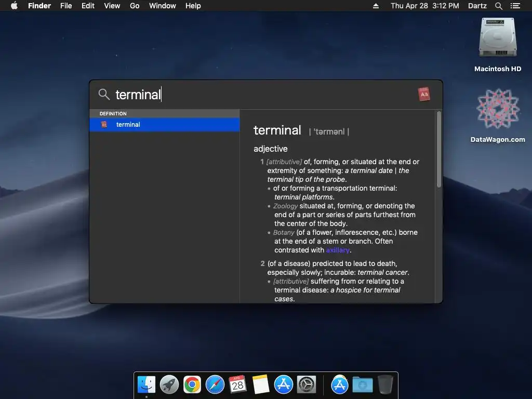Click the small dictionary icon beside the terminal result
The width and height of the screenshot is (532, 399).
(x=104, y=125)
